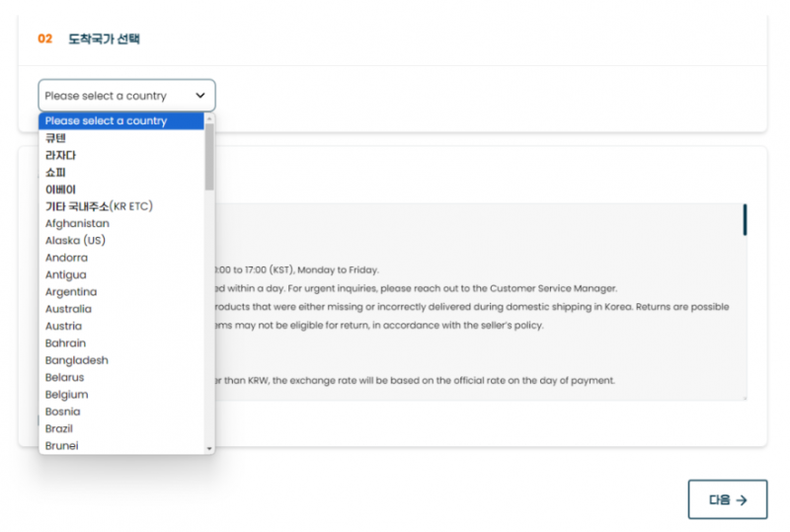
Task: Choose 쇼피 from the country list
Action: (121, 173)
